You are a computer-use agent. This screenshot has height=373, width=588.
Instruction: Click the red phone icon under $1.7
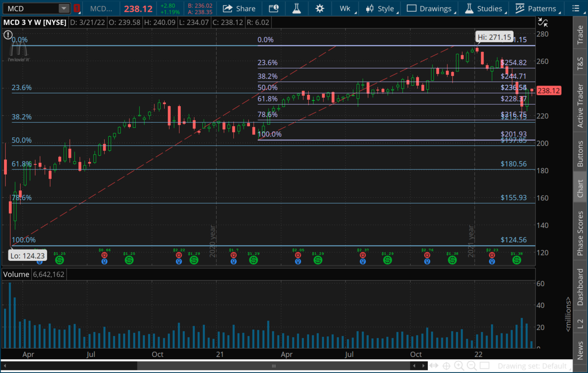(x=233, y=256)
